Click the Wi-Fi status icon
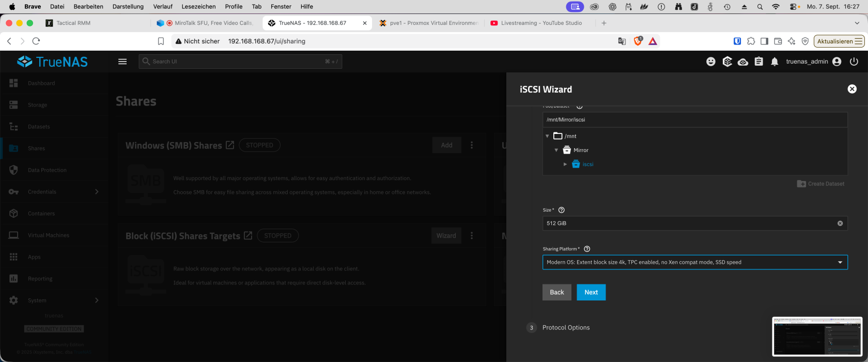 click(776, 7)
